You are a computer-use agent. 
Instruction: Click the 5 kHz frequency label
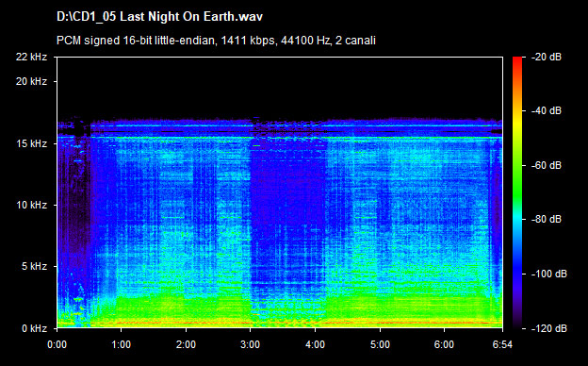(x=34, y=267)
